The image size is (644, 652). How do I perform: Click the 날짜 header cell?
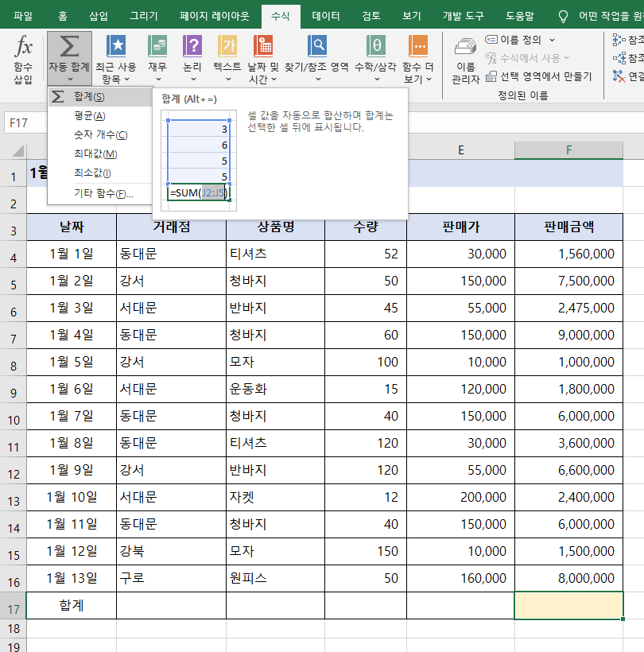click(72, 227)
